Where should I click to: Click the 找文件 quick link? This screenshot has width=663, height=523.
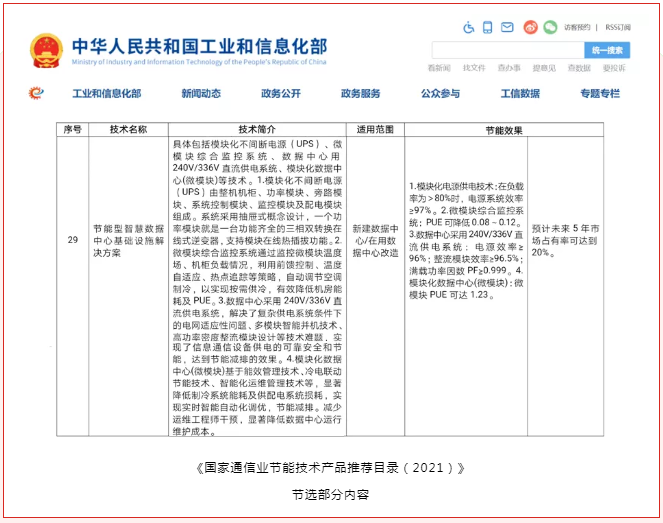click(474, 68)
